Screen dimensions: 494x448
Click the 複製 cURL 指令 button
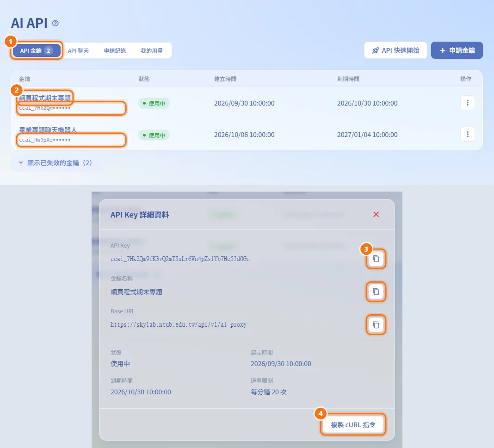tap(353, 425)
